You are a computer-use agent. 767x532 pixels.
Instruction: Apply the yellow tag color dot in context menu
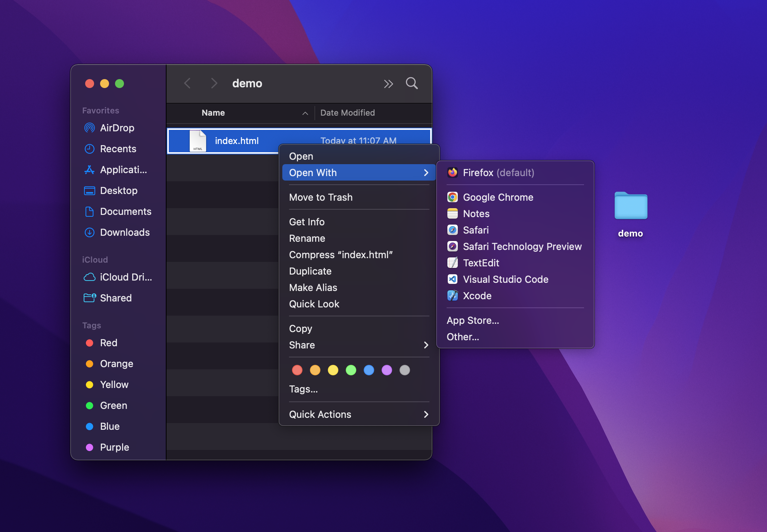point(333,370)
